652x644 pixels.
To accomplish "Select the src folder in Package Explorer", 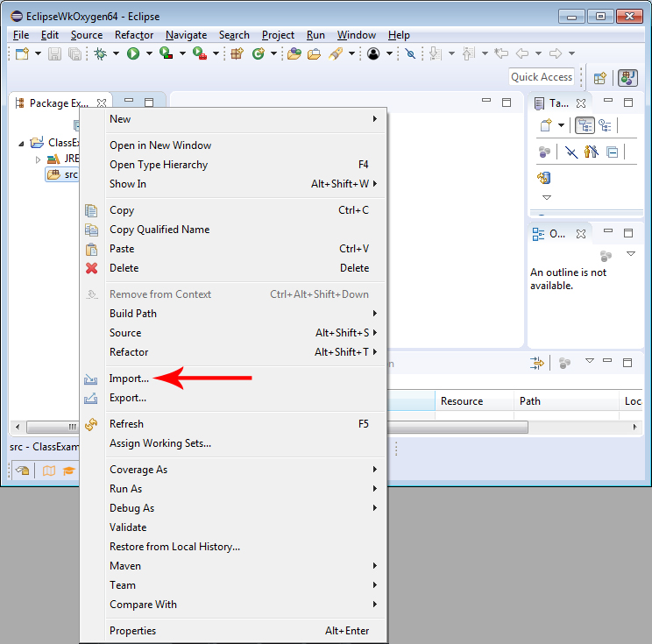I will click(62, 174).
